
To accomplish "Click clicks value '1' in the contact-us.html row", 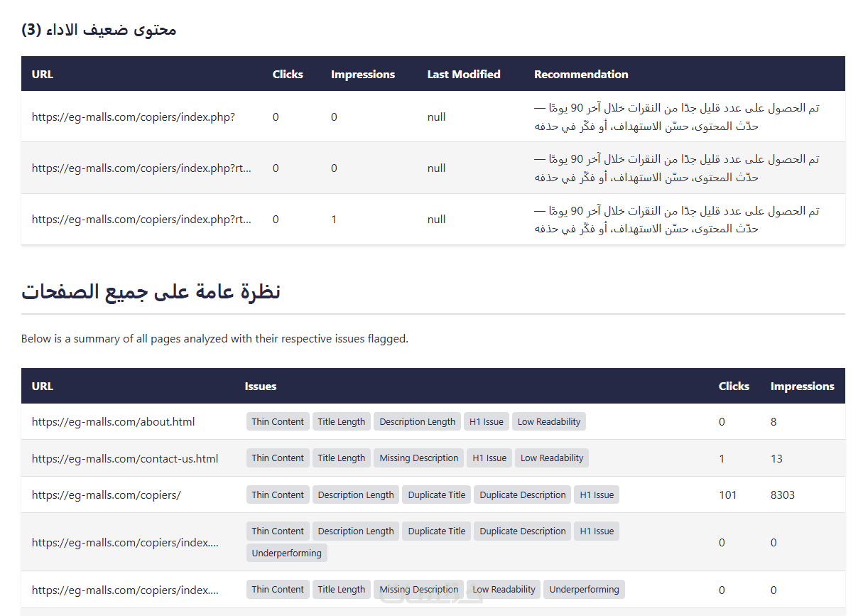I will (722, 459).
